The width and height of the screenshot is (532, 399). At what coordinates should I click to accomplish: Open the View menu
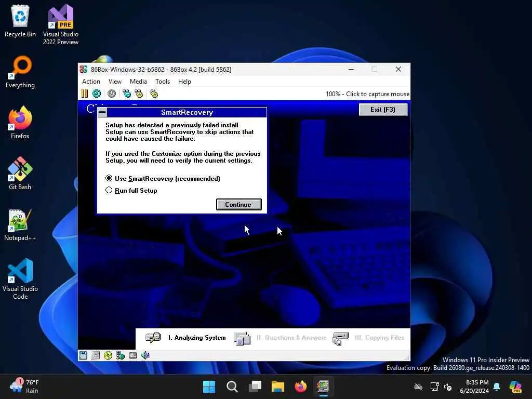pyautogui.click(x=115, y=82)
